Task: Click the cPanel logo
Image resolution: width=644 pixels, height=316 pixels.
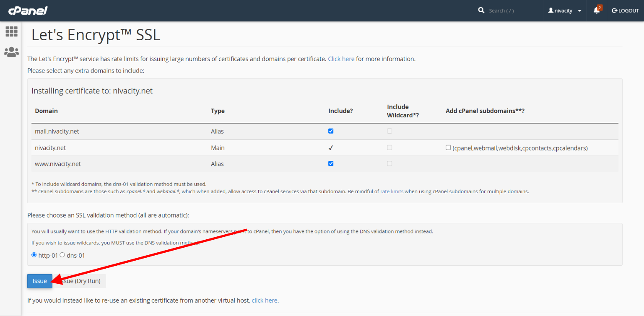Action: (x=28, y=10)
